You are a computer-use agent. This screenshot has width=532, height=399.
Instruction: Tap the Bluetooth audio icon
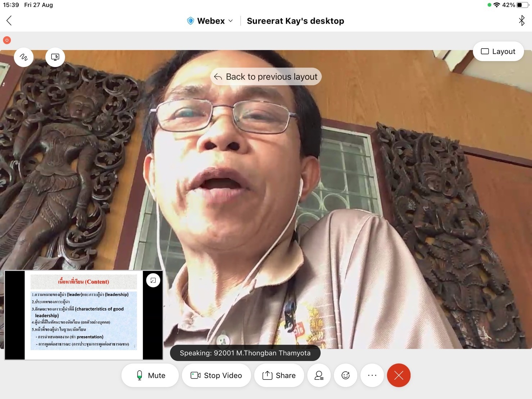click(x=521, y=21)
